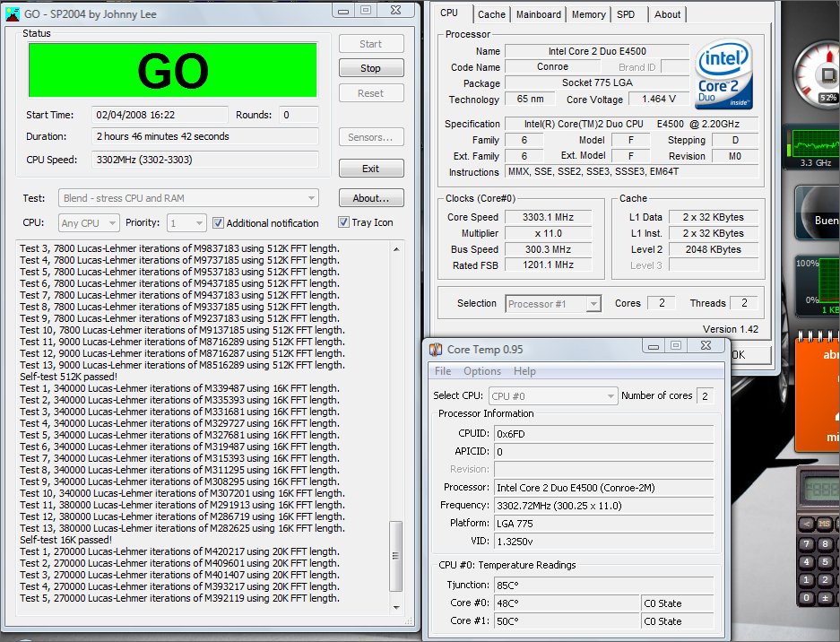Screen dimensions: 840x642
Task: Click the Name field Intel Core 2 Duo E4500
Action: (x=597, y=51)
